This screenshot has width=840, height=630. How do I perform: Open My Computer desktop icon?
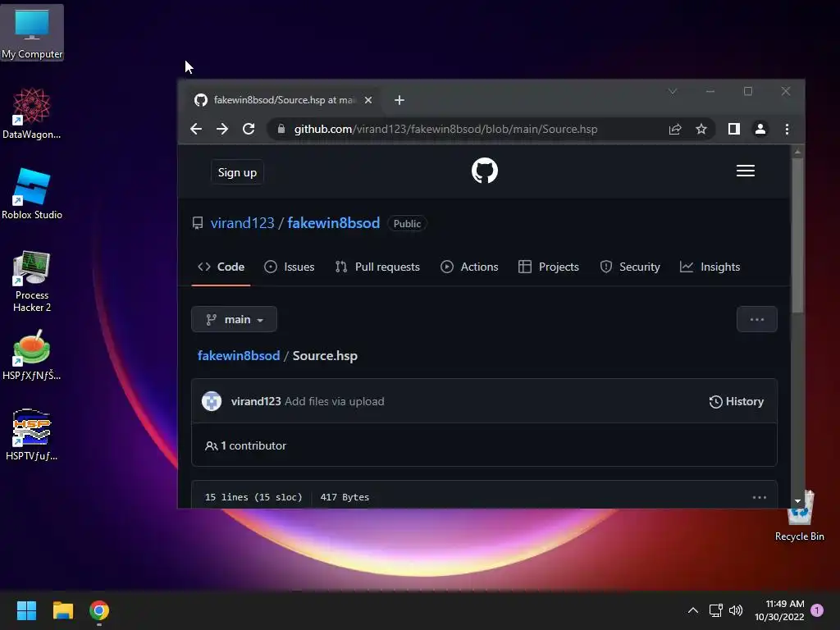pos(32,33)
